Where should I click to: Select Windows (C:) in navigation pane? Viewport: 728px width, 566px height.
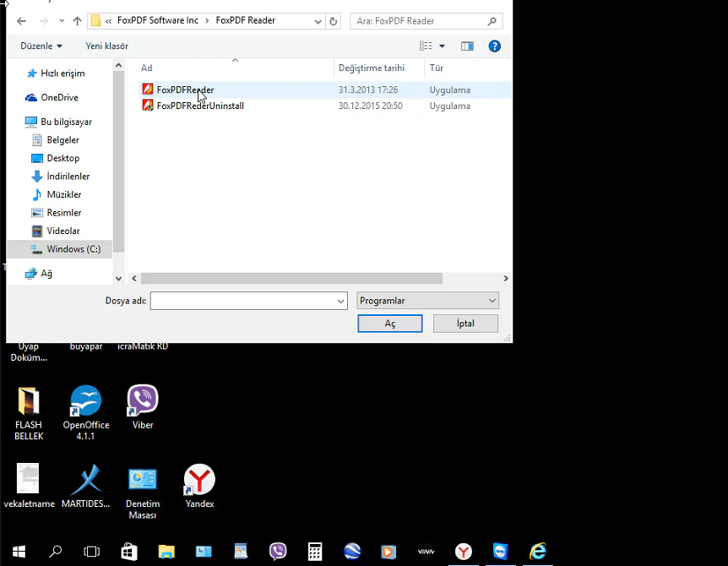point(73,249)
